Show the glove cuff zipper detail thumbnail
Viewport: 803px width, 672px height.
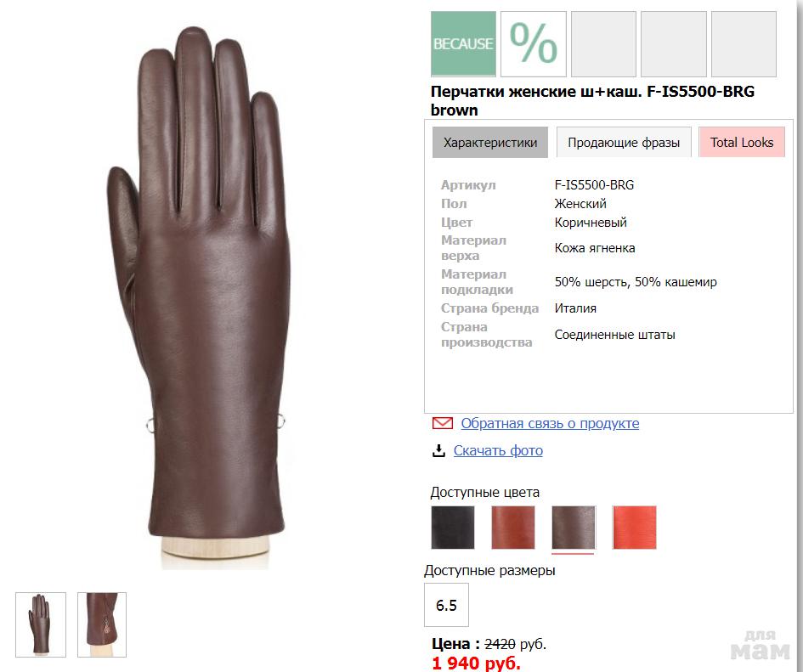[102, 624]
